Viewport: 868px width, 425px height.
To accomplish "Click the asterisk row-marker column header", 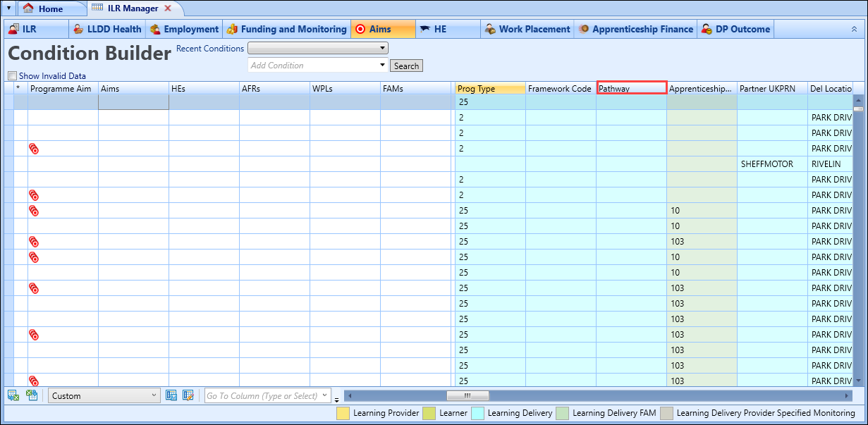I will point(20,88).
